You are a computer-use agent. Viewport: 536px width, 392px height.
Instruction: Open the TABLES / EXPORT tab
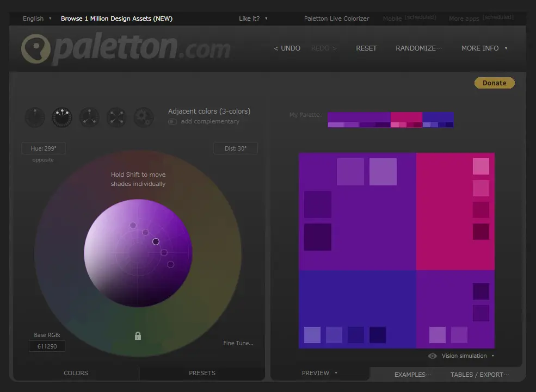pos(479,375)
